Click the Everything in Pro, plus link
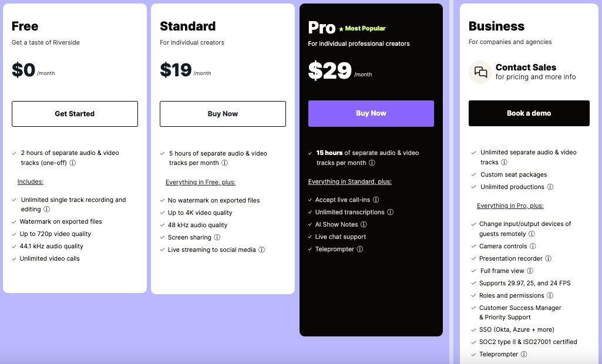This screenshot has width=602, height=364. pyautogui.click(x=510, y=206)
